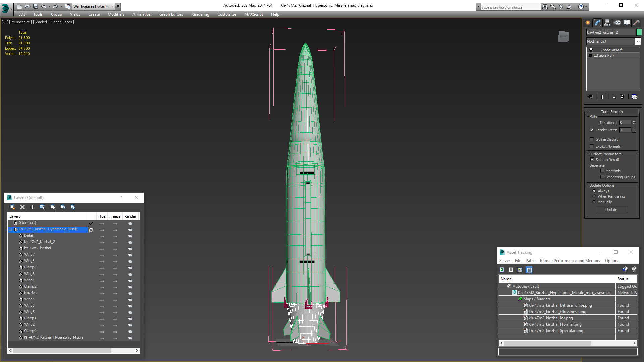Viewport: 644px width, 362px height.
Task: Open Paths menu in Asset Tracking
Action: pos(530,261)
